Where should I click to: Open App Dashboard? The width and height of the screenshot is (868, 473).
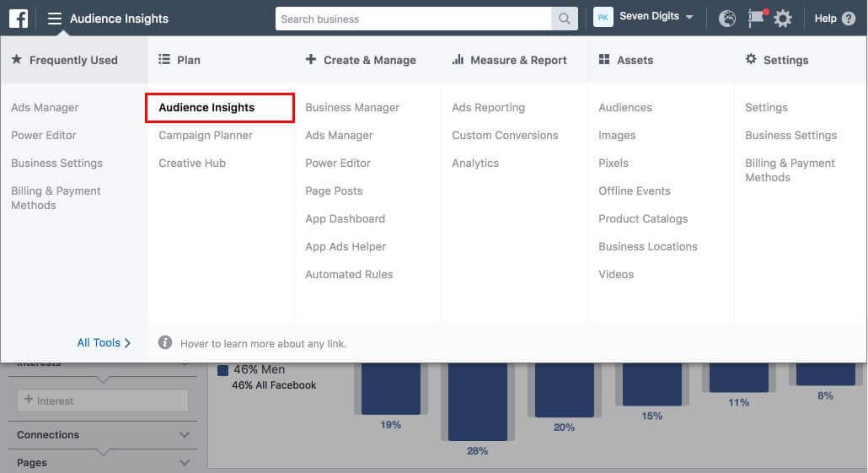click(345, 218)
